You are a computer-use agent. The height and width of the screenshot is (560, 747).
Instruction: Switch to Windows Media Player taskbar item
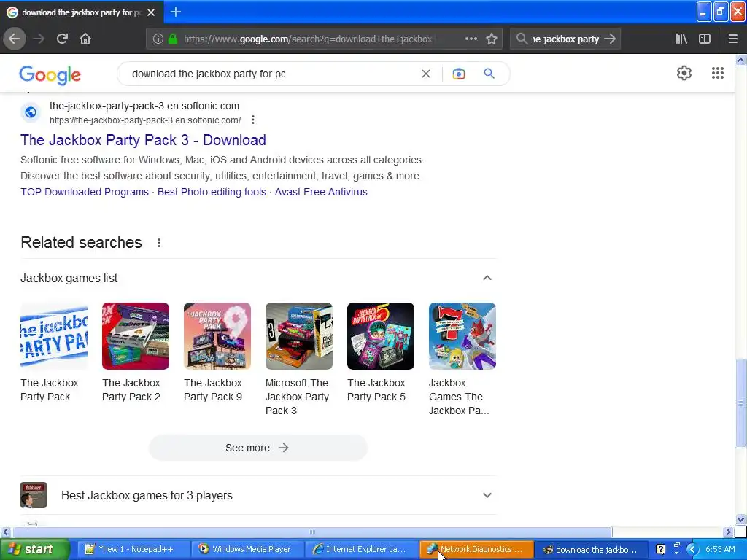[x=247, y=549]
